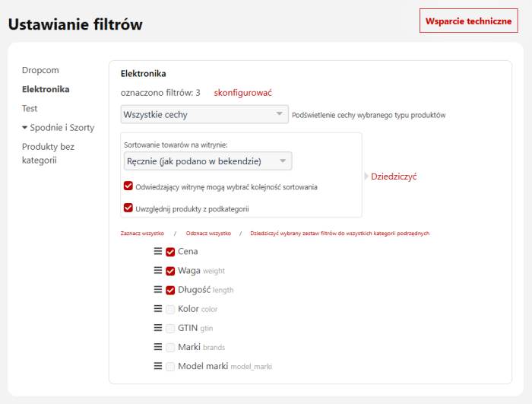This screenshot has height=404, width=532.
Task: Click drag handle icon beside Marki filter
Action: [x=158, y=347]
